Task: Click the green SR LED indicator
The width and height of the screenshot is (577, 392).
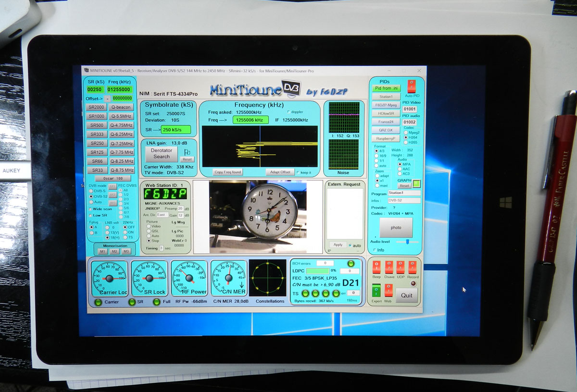Action: pos(132,302)
